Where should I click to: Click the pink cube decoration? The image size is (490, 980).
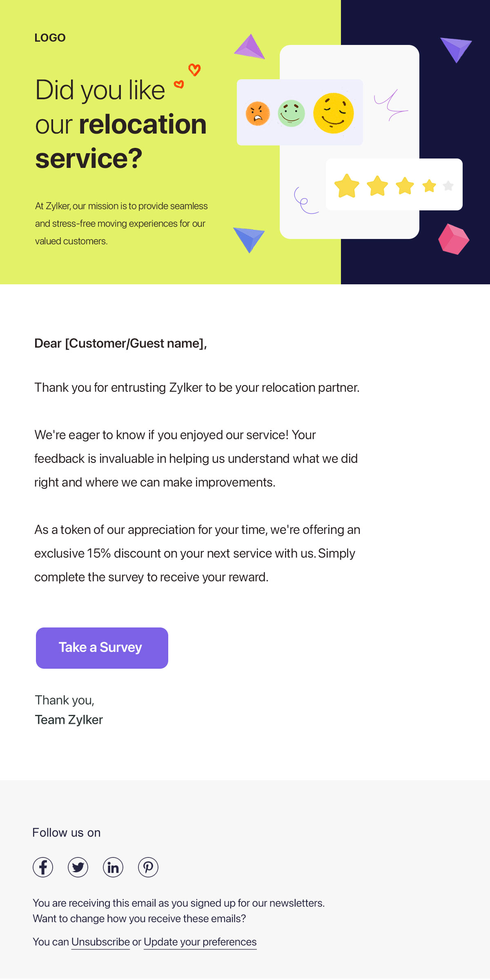(x=454, y=239)
